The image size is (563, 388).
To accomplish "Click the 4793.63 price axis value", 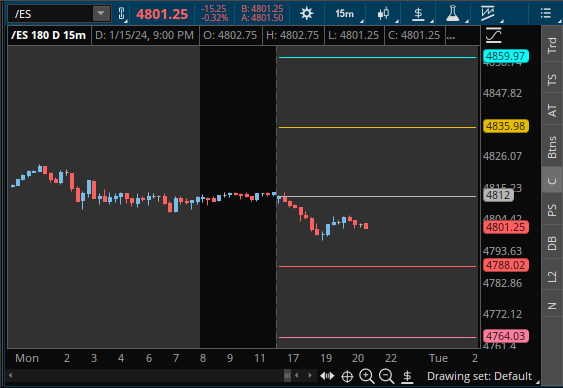I will click(x=502, y=251).
